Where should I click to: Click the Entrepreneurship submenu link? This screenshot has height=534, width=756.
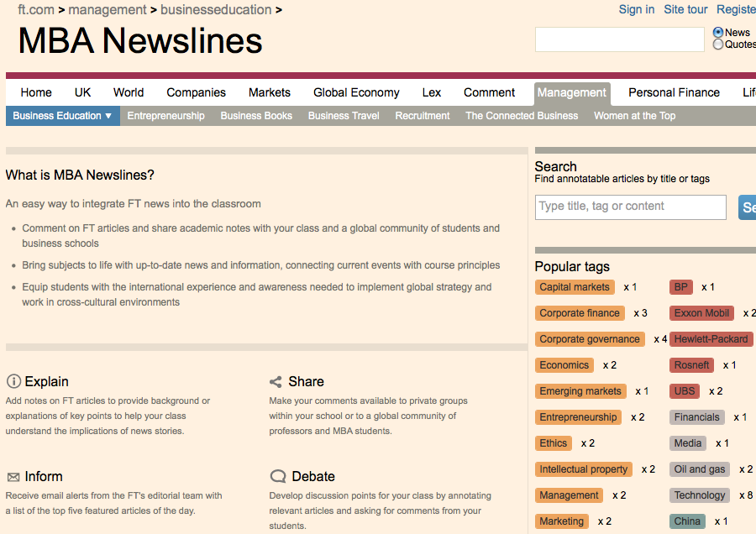click(165, 116)
